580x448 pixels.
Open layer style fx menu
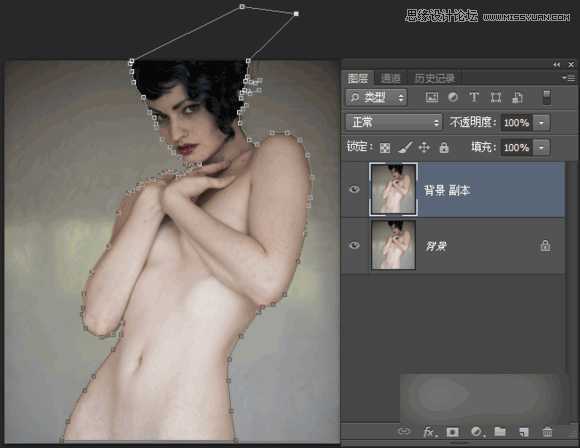tap(429, 432)
